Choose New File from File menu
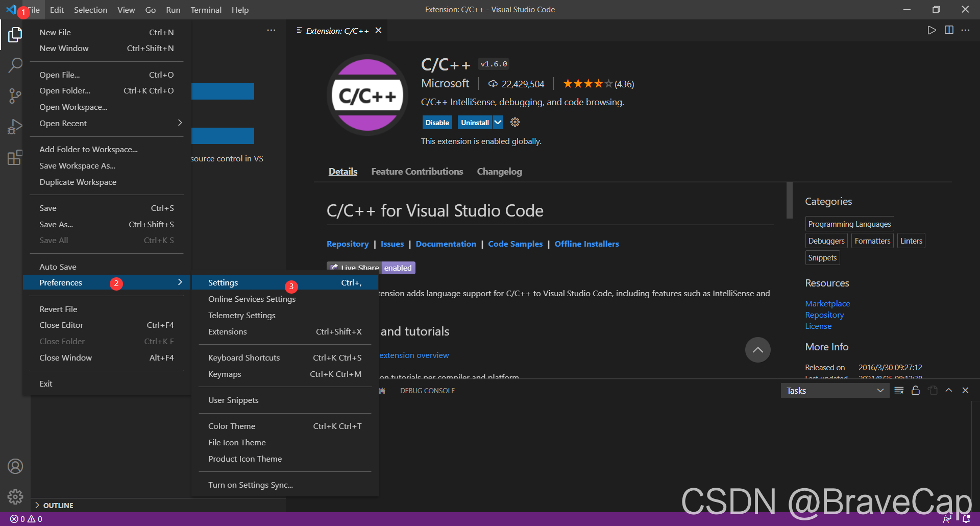The image size is (980, 526). click(107, 32)
